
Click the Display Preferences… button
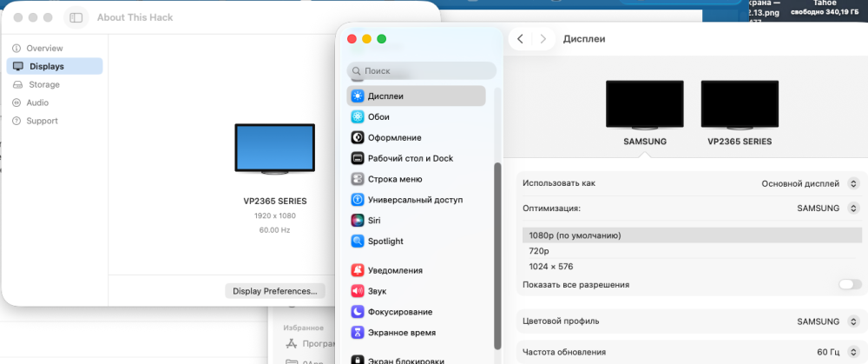pyautogui.click(x=275, y=291)
